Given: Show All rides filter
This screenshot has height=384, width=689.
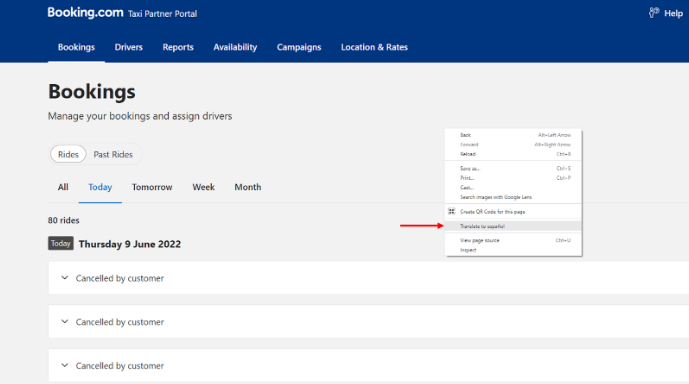Looking at the screenshot, I should coord(63,187).
